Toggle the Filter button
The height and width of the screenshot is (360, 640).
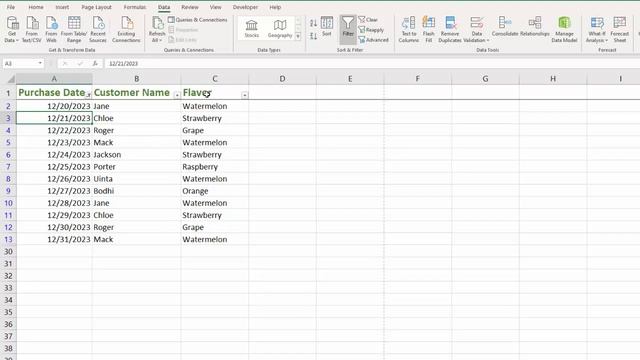(x=348, y=28)
